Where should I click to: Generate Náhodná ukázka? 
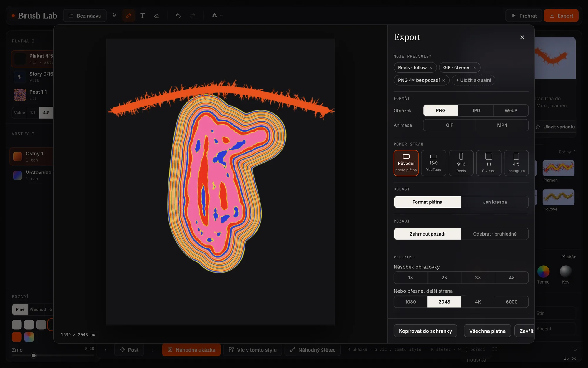tap(191, 350)
